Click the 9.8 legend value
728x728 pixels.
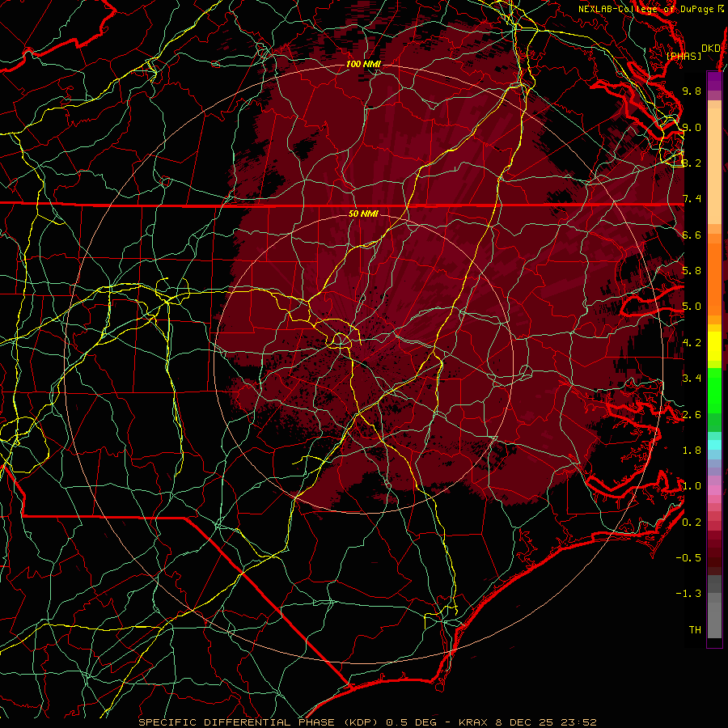(692, 91)
